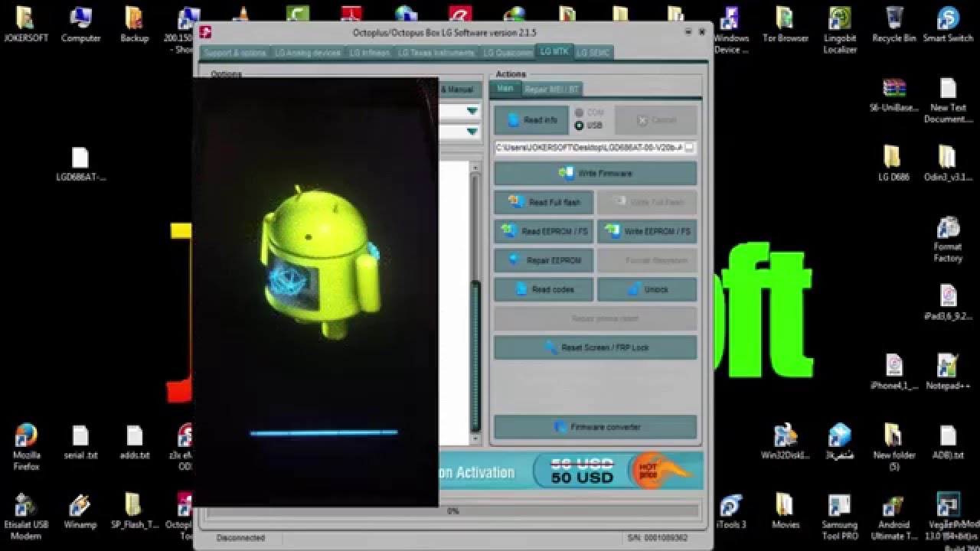This screenshot has height=551, width=980.
Task: Open Win32DiskImager desktop shortcut
Action: click(786, 442)
